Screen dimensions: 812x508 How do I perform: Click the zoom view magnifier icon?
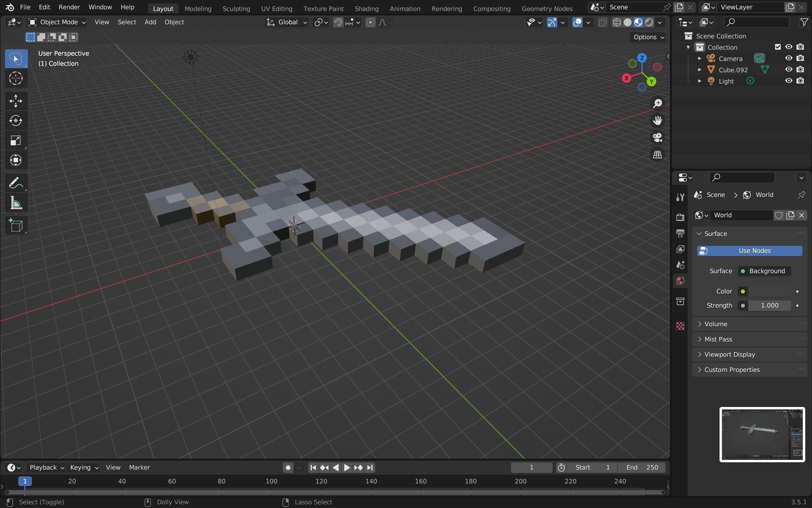[x=657, y=104]
